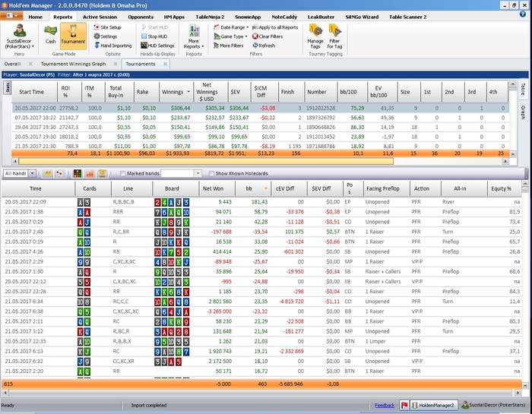This screenshot has height=414, width=532.
Task: Close the Overall report tab
Action: tap(30, 64)
